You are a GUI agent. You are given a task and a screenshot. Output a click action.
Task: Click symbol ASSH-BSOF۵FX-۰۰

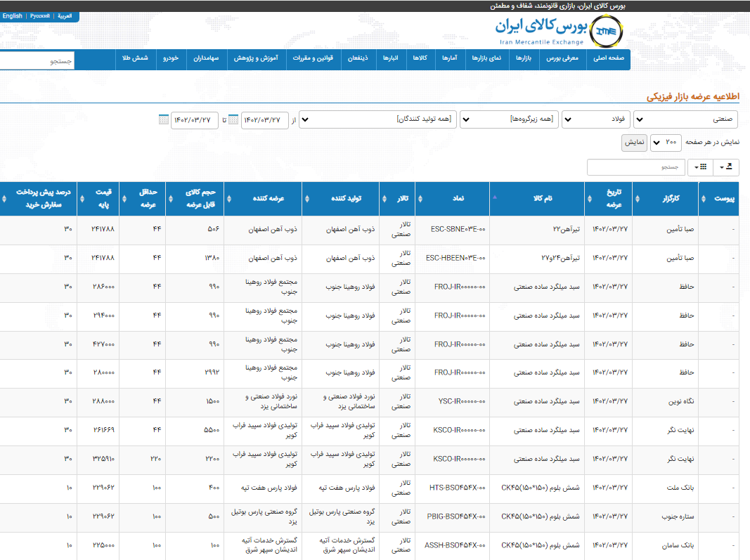coord(455,545)
